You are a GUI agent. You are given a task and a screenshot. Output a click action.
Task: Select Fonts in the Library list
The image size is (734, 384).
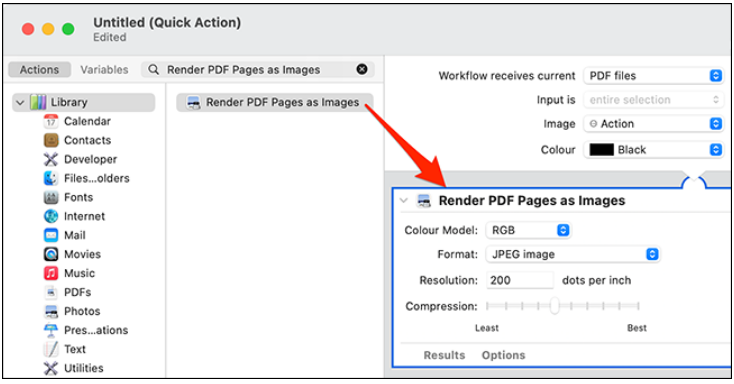[x=78, y=197]
